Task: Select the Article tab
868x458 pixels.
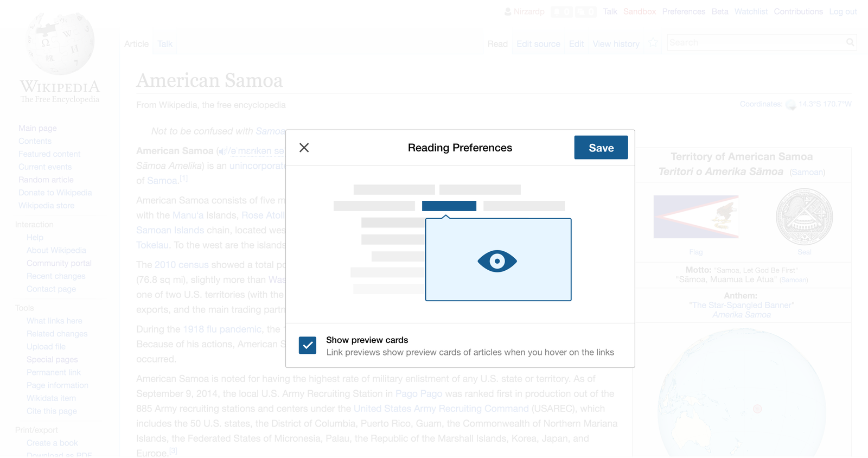Action: click(136, 44)
